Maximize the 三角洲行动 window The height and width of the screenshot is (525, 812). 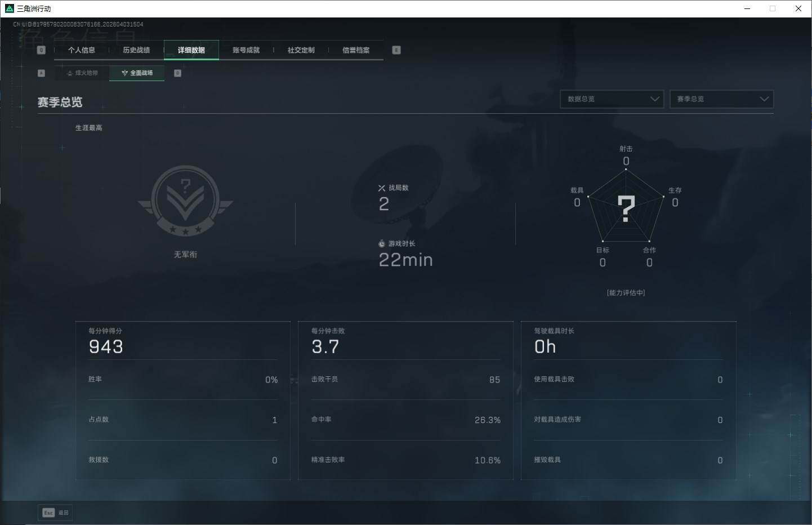point(773,8)
